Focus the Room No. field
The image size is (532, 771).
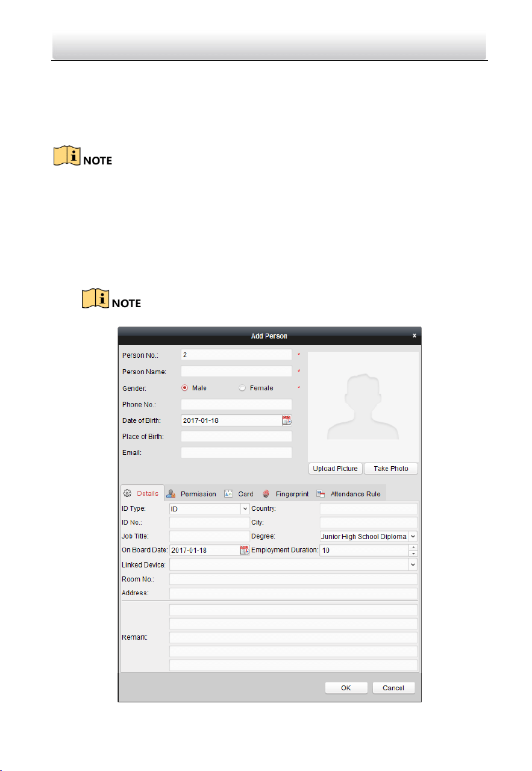click(293, 579)
